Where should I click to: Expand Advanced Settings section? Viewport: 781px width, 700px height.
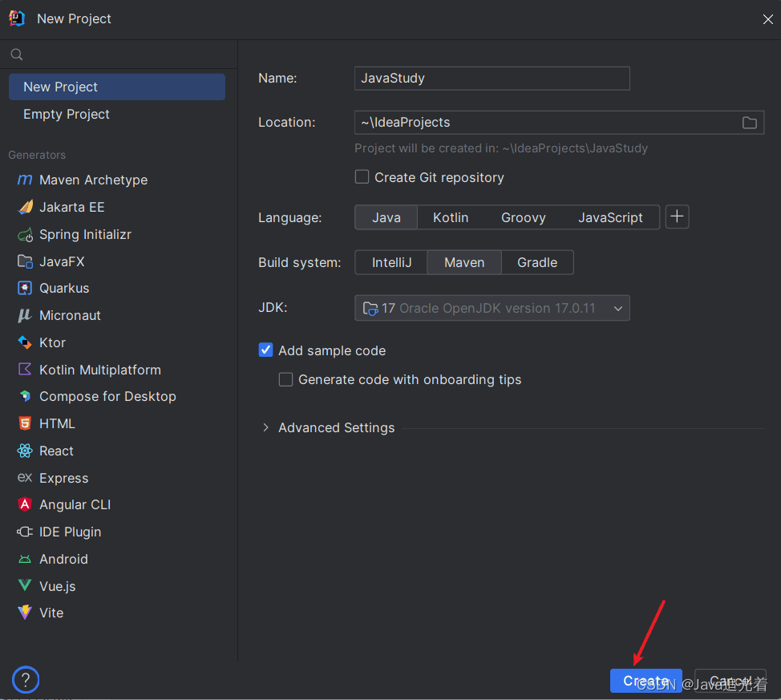tap(265, 427)
